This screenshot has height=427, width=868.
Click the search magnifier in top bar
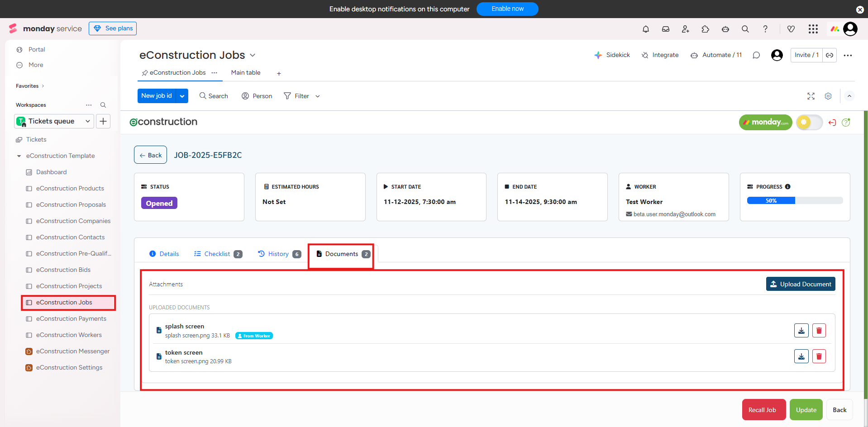click(745, 29)
